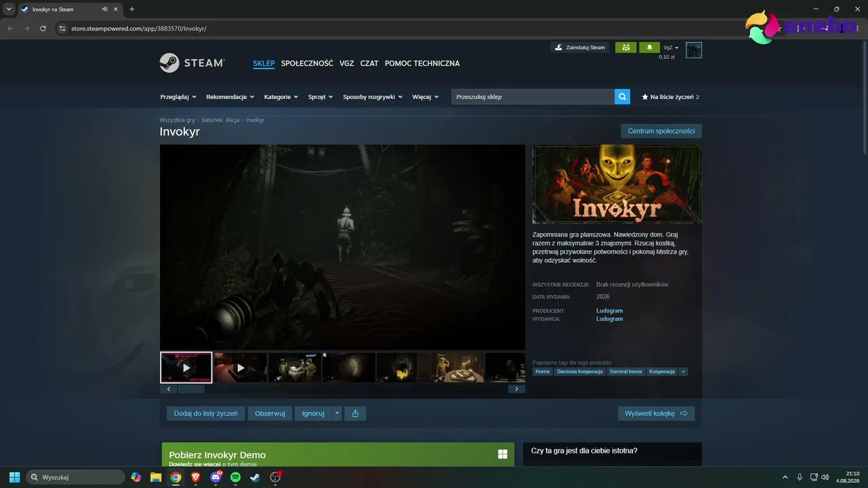The image size is (868, 488).
Task: Show hidden tray icons chevron
Action: click(785, 477)
